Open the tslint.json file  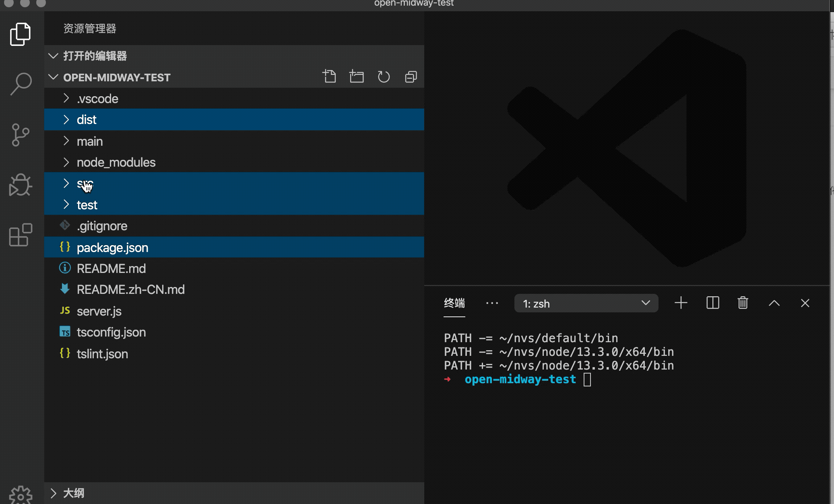(234, 354)
